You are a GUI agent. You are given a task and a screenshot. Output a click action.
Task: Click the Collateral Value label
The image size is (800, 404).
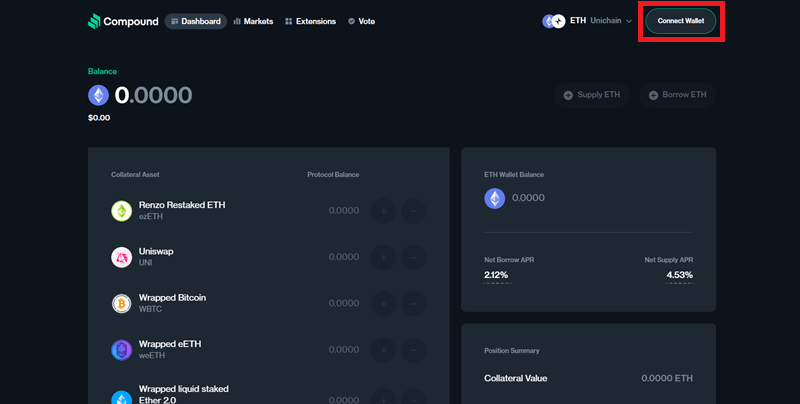515,378
